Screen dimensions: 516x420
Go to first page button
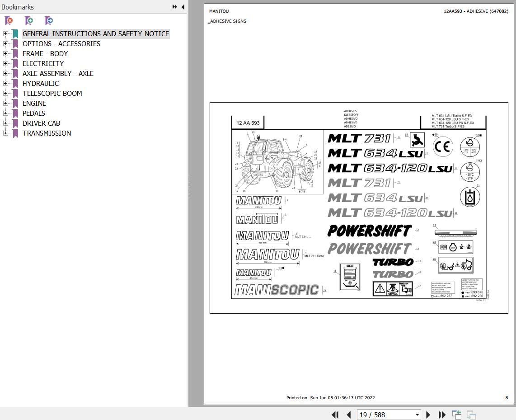[x=335, y=415]
